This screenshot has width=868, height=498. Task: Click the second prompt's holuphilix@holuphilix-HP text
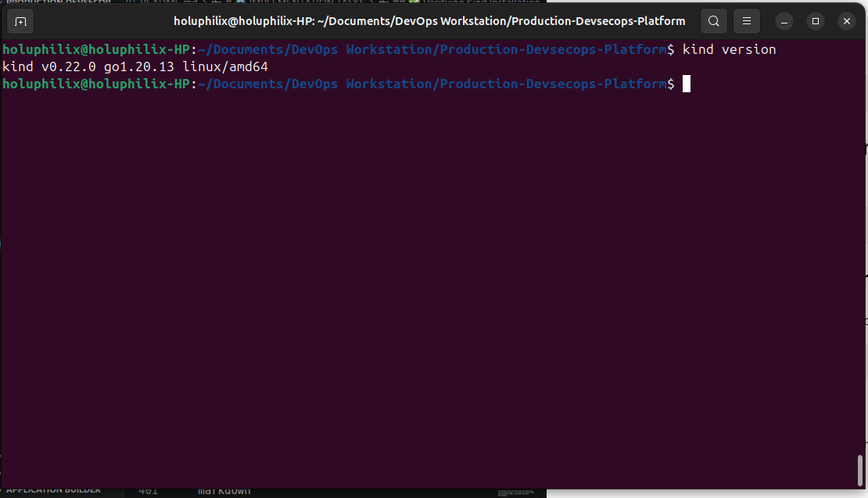[96, 84]
